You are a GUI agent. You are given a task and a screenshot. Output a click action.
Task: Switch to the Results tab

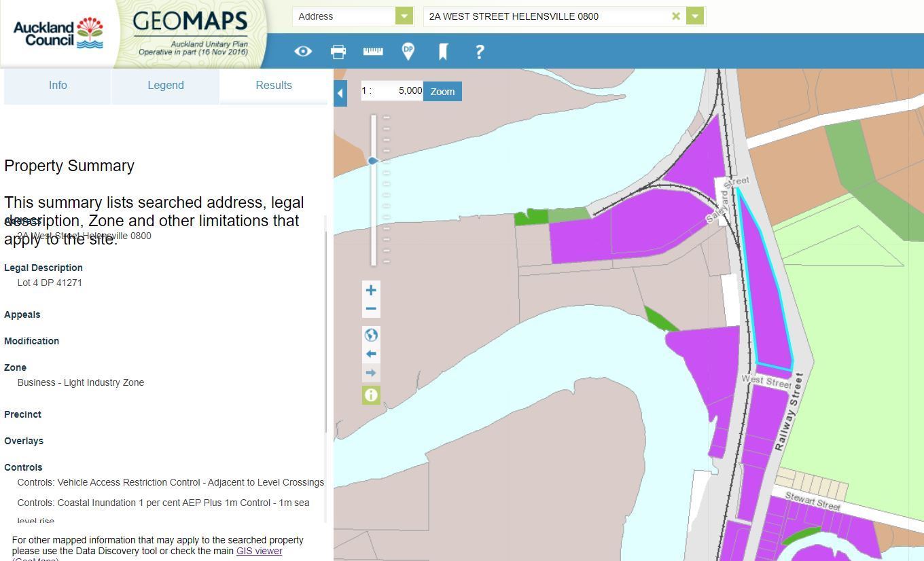274,86
